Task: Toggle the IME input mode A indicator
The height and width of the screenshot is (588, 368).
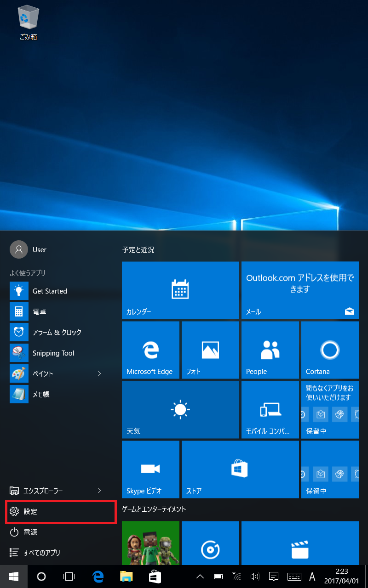Action: (x=312, y=577)
